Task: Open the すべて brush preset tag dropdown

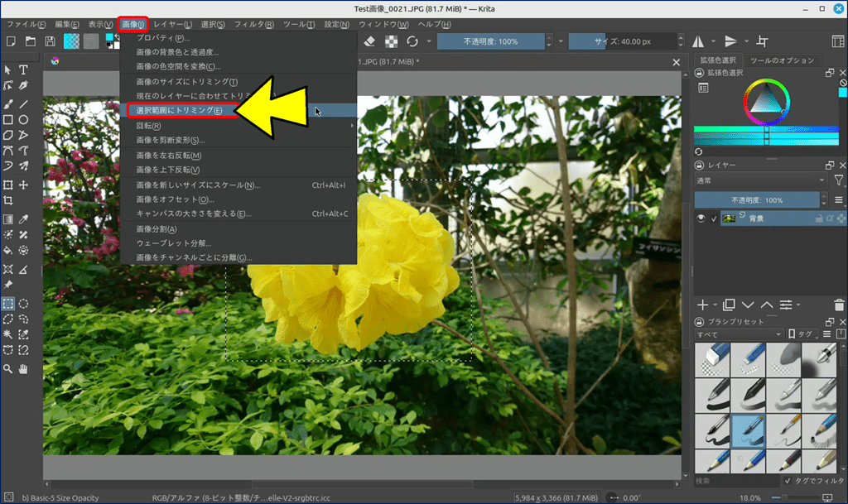Action: pyautogui.click(x=739, y=335)
